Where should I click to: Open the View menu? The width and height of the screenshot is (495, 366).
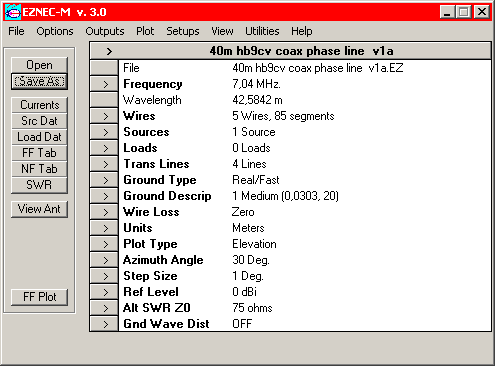pos(222,31)
